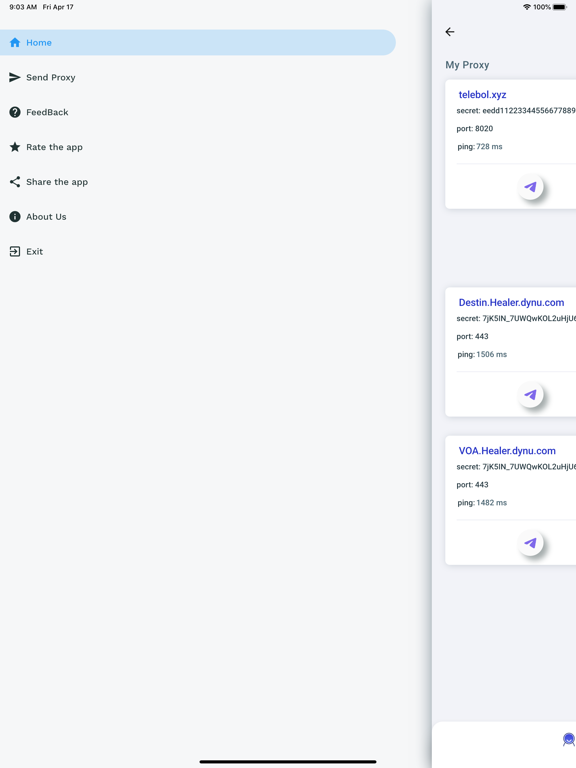Select Send Proxy in the drawer
576x768 pixels.
point(197,77)
